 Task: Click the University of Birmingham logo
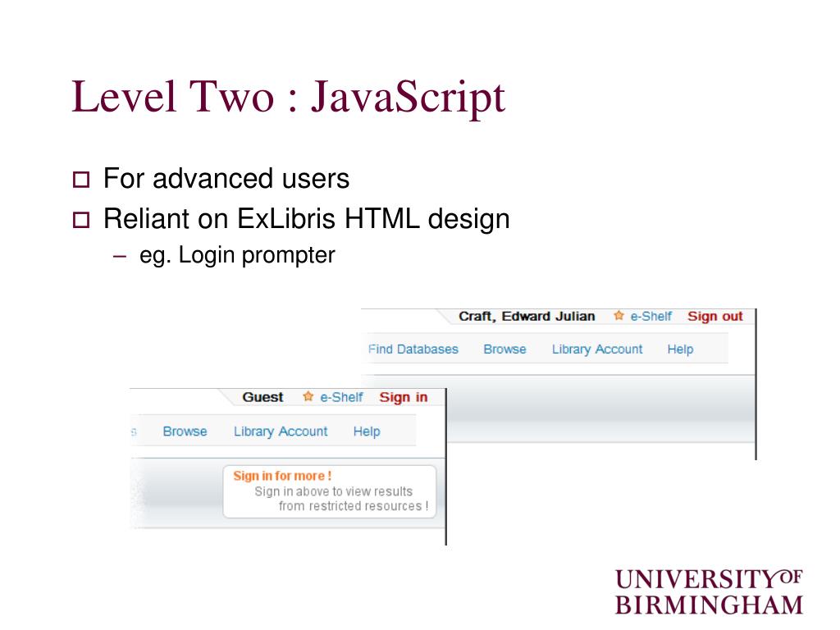tap(709, 592)
